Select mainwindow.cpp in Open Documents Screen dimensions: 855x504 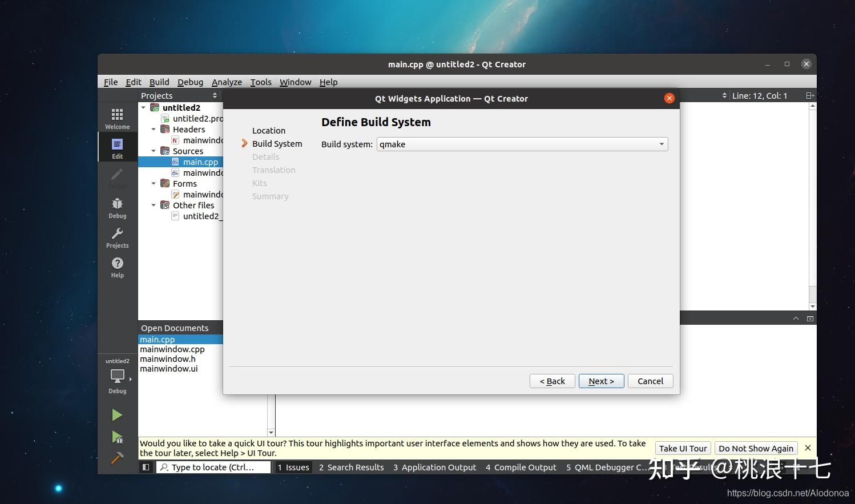(x=172, y=349)
